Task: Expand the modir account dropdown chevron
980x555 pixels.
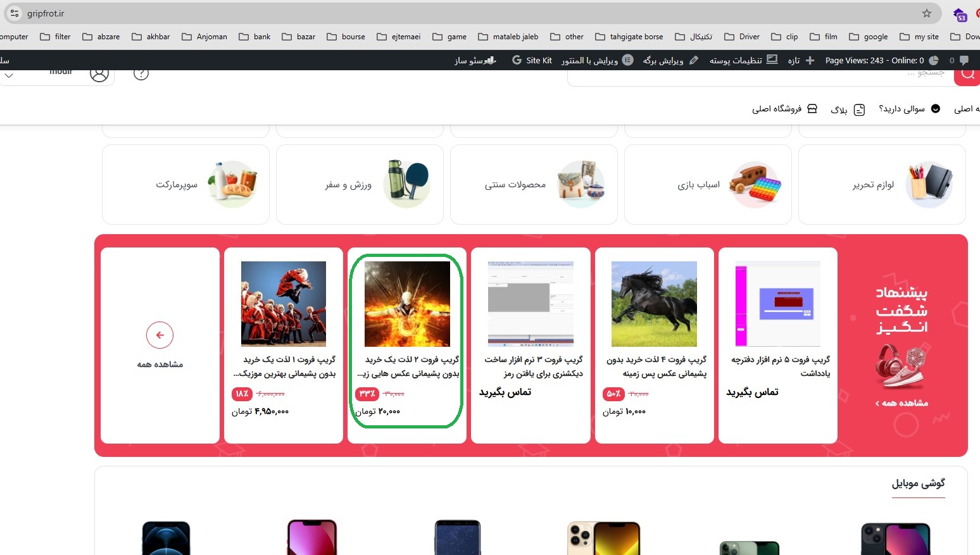Action: coord(9,75)
